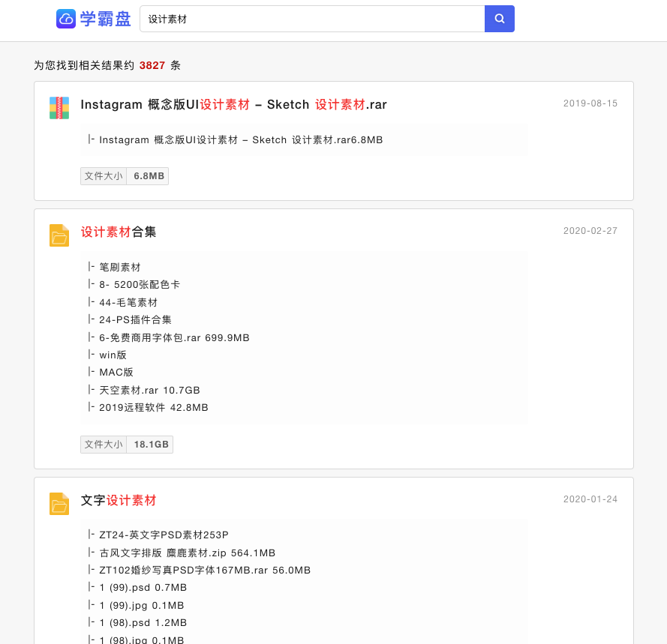Open the Instagram 概念版UI设计素材 result title
Image resolution: width=667 pixels, height=644 pixels.
(233, 104)
